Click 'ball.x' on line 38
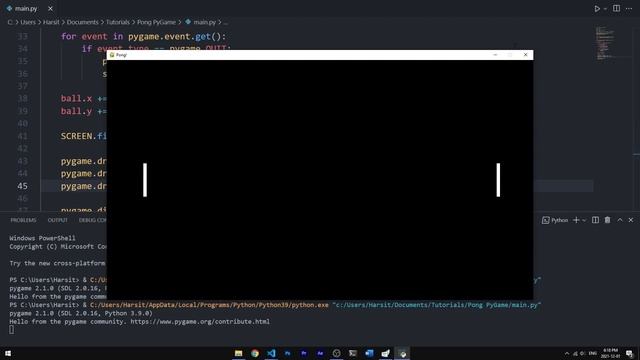This screenshot has width=640, height=360. [76, 98]
